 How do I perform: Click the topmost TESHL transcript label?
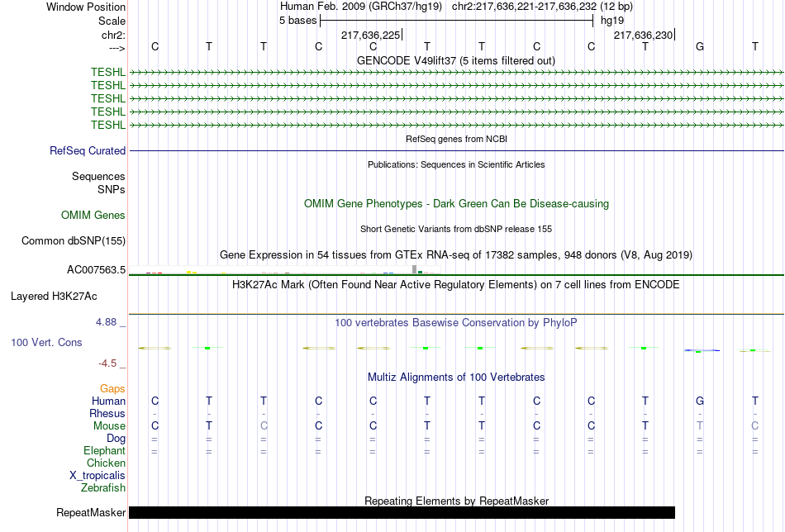coord(107,72)
